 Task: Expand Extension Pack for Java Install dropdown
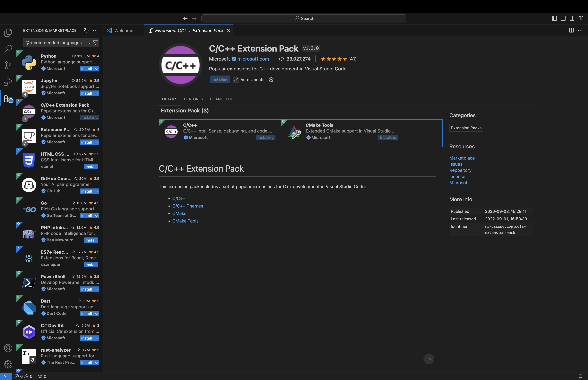click(97, 142)
